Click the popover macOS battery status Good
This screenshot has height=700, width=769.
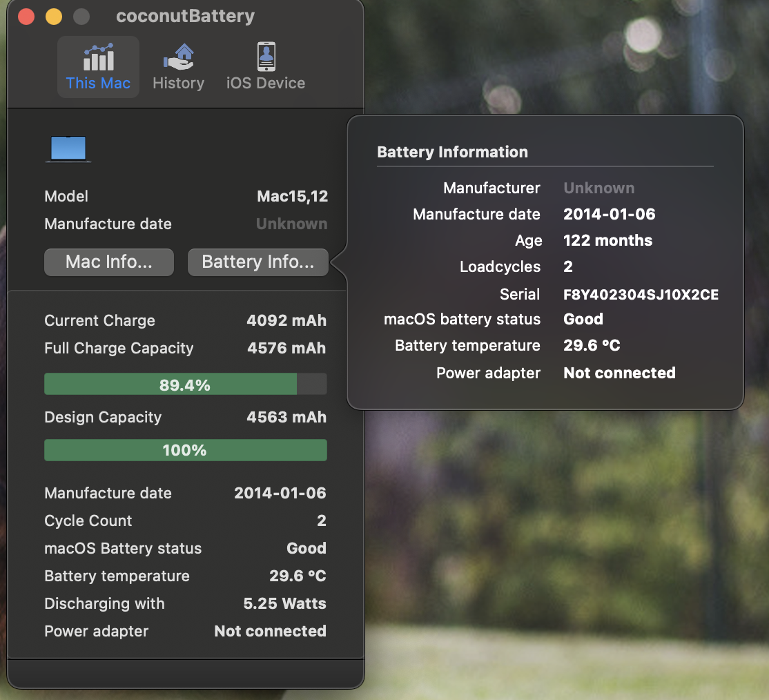(583, 319)
